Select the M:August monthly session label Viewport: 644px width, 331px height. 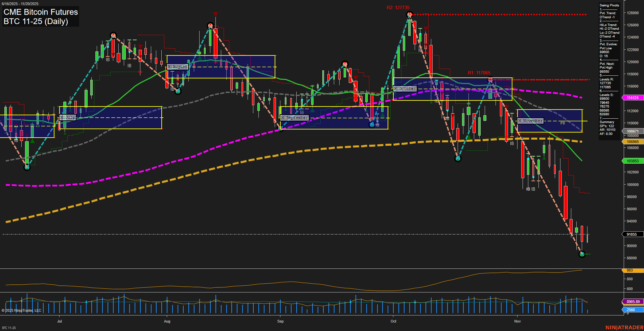click(177, 67)
